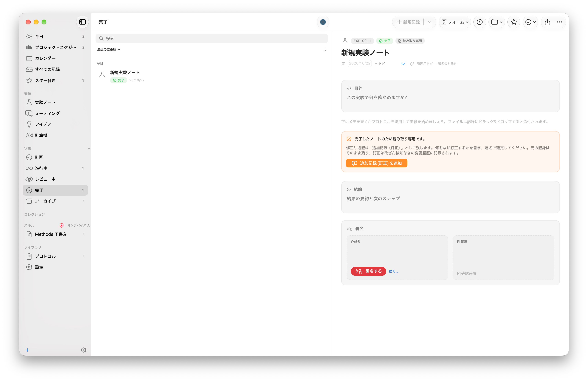Select アーカイブ in sidebar
This screenshot has height=381, width=588.
(x=55, y=201)
